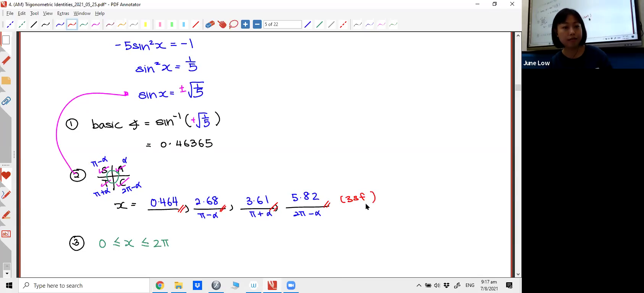Pick the thin pink arrow pen
Screen dimensions: 644x293
(381, 24)
